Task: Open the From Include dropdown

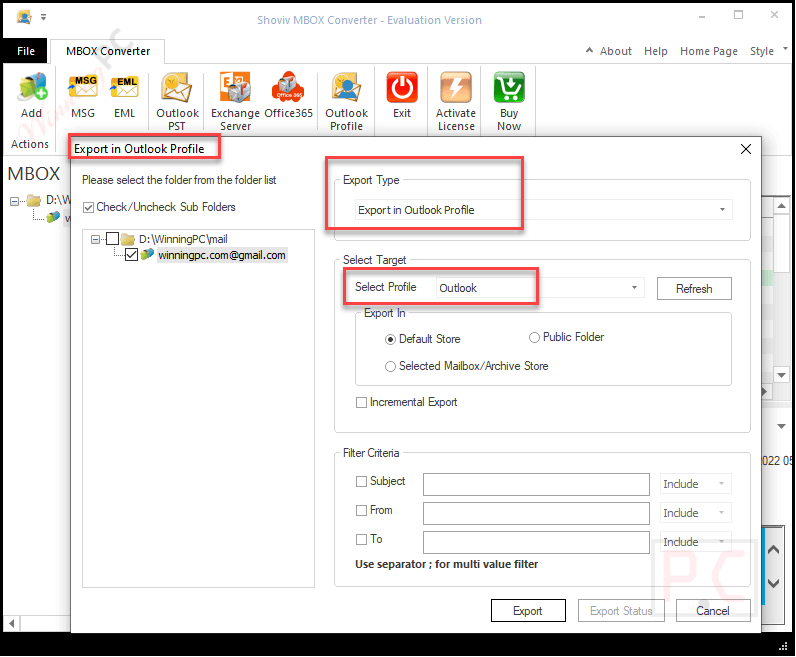Action: pyautogui.click(x=695, y=513)
